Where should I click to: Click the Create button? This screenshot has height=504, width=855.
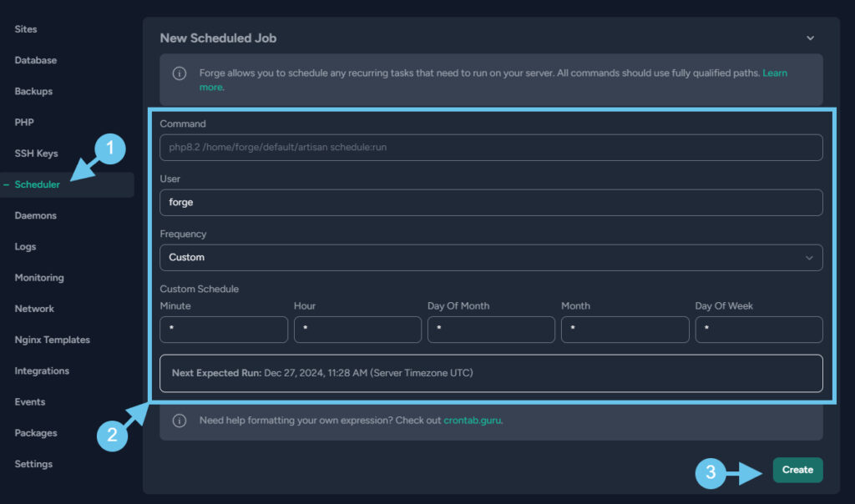tap(797, 470)
